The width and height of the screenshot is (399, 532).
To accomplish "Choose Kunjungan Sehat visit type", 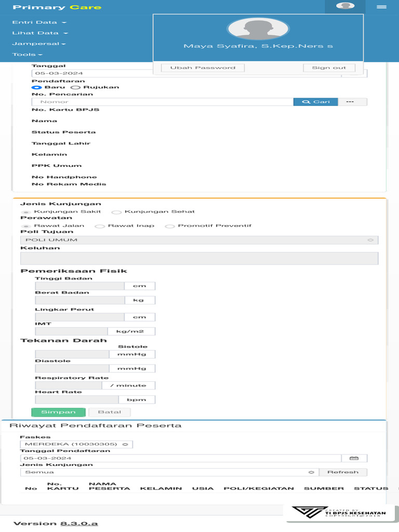I will click(117, 212).
